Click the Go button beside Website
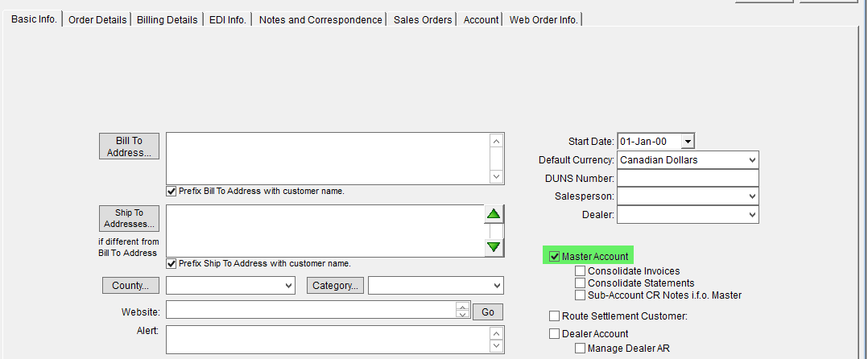 point(488,312)
